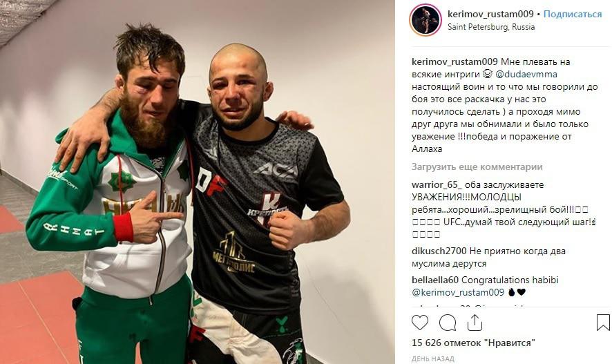The image size is (612, 364).
Task: Click the post photo of two fighters
Action: pyautogui.click(x=198, y=182)
